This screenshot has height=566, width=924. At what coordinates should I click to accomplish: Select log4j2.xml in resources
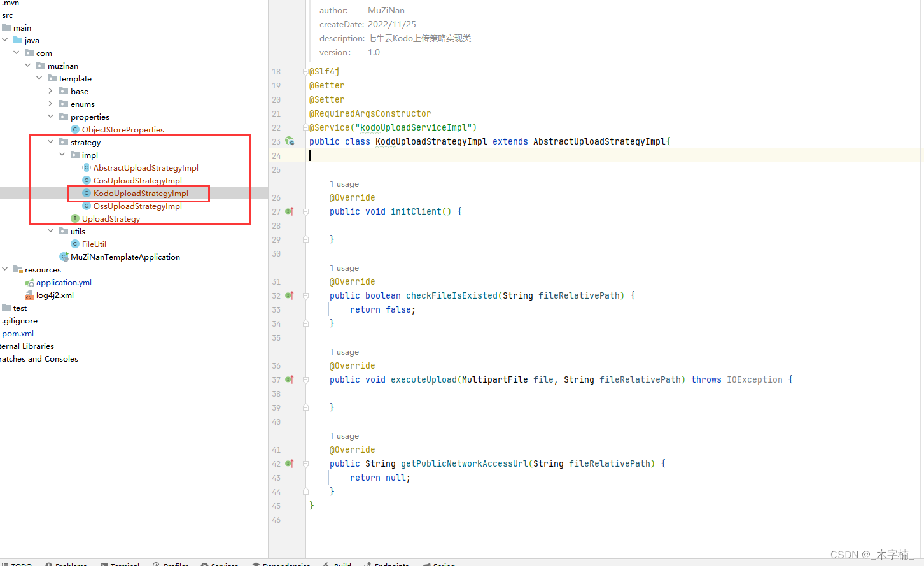pos(55,295)
